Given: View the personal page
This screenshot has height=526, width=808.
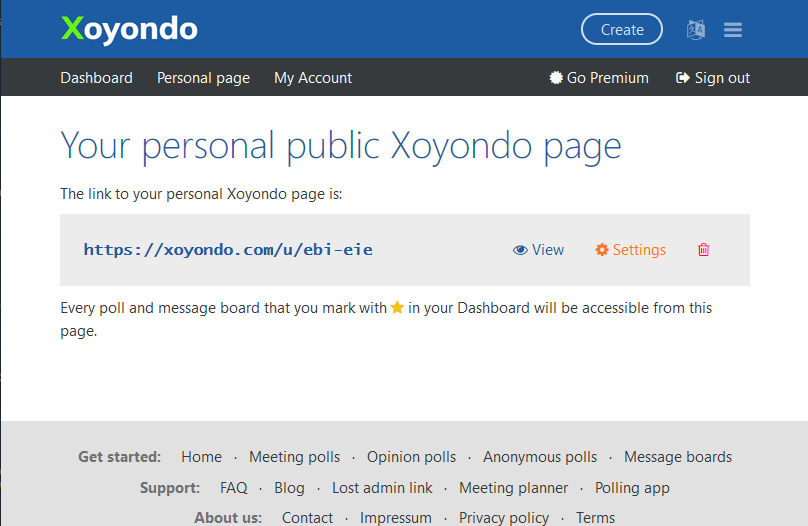Looking at the screenshot, I should click(x=538, y=250).
